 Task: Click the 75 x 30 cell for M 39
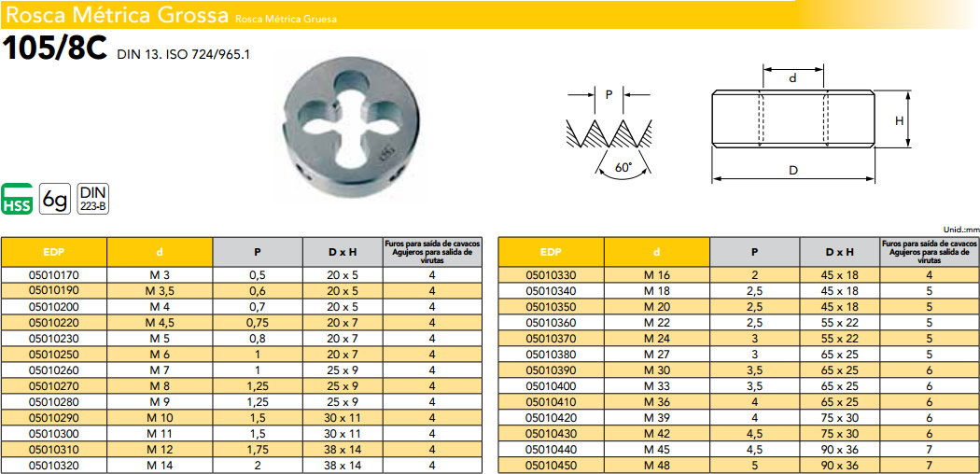839,417
